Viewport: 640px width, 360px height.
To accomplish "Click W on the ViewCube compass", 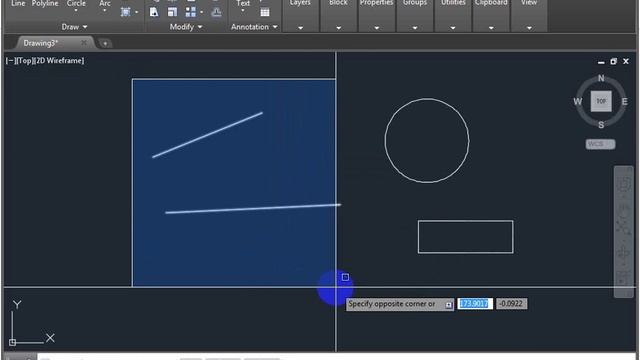I will click(x=578, y=101).
